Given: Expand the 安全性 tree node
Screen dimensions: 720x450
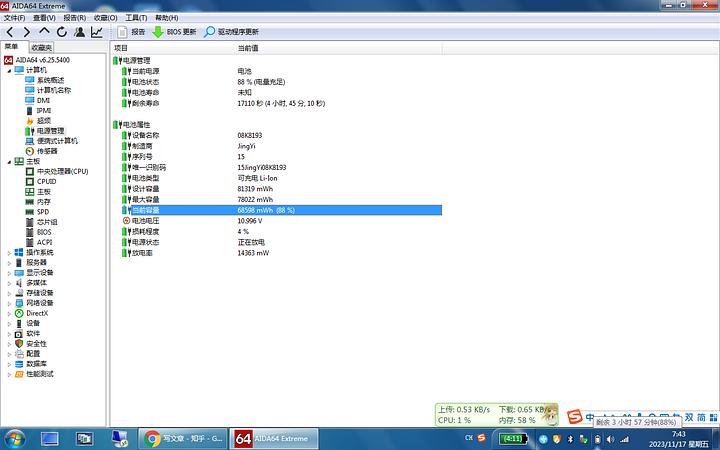Looking at the screenshot, I should [x=9, y=343].
